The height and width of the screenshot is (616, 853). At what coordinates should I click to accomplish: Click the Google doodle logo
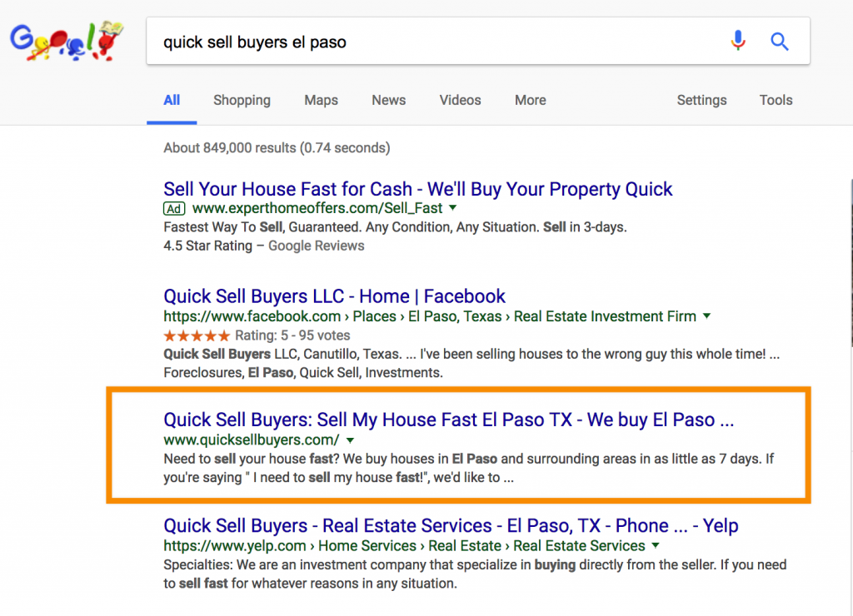click(x=67, y=41)
